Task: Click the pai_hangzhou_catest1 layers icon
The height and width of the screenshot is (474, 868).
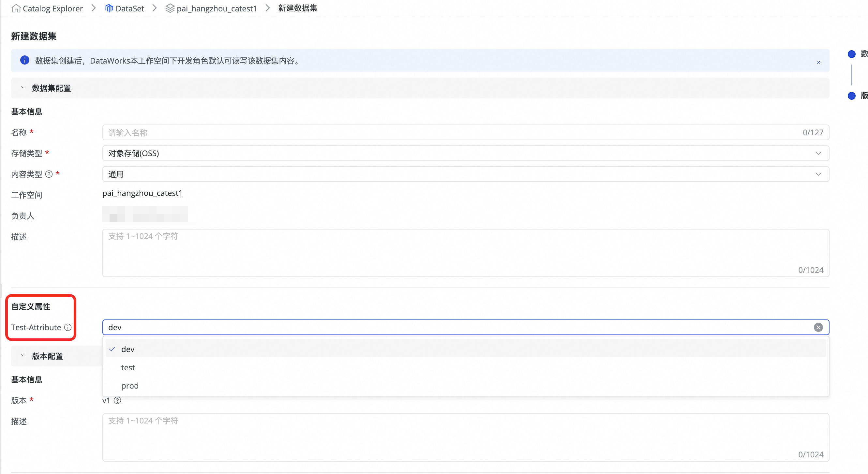Action: point(170,8)
